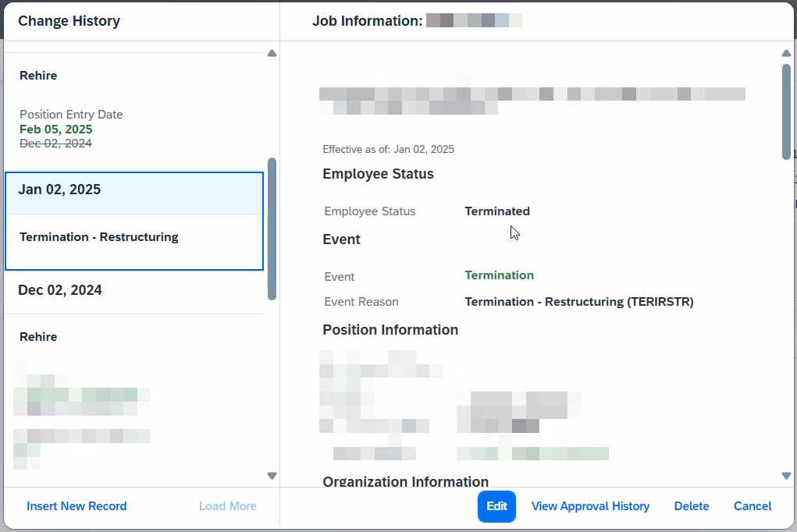Click job information scroll up arrow
This screenshot has height=532, width=797.
pyautogui.click(x=786, y=53)
